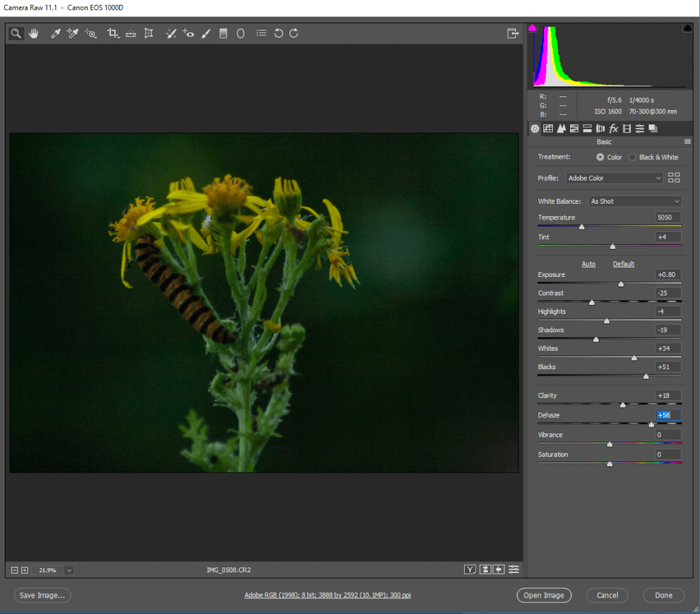
Task: Select the Hand tool in toolbar
Action: [33, 33]
